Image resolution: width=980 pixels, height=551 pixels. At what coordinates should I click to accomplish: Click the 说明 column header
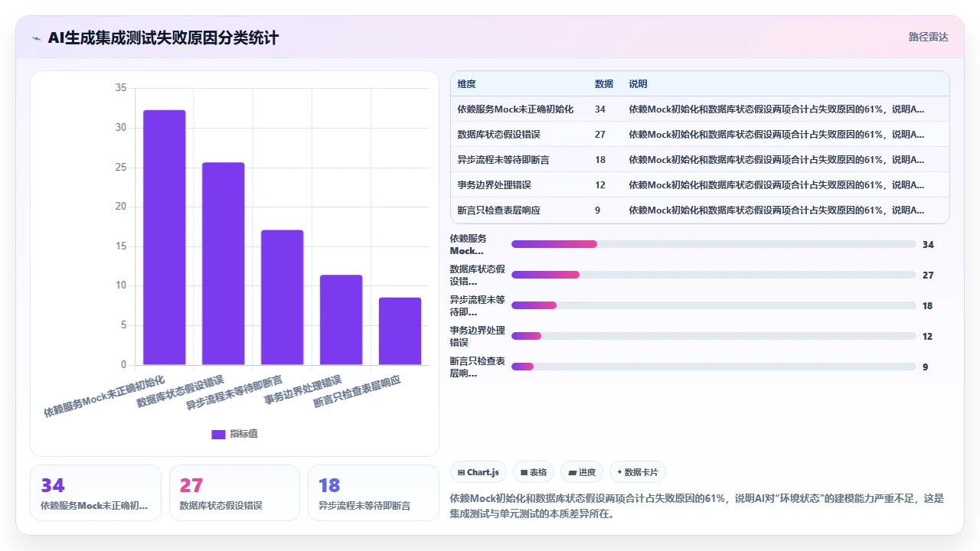coord(638,84)
